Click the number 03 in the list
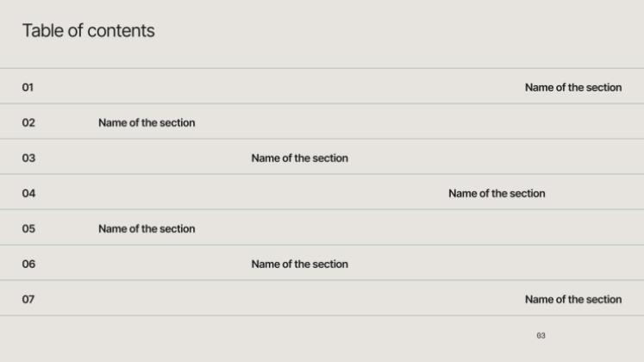The height and width of the screenshot is (362, 644). 28,158
